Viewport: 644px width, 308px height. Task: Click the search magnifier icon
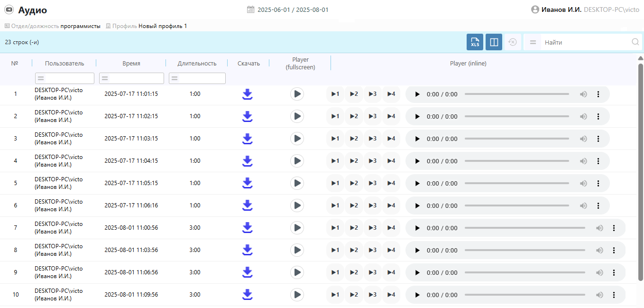click(x=635, y=42)
